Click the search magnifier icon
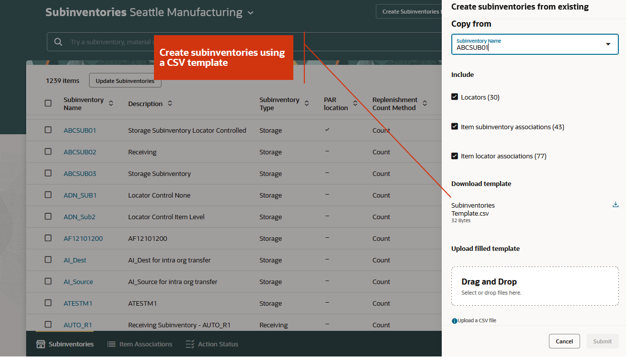This screenshot has width=644, height=362. [x=58, y=42]
